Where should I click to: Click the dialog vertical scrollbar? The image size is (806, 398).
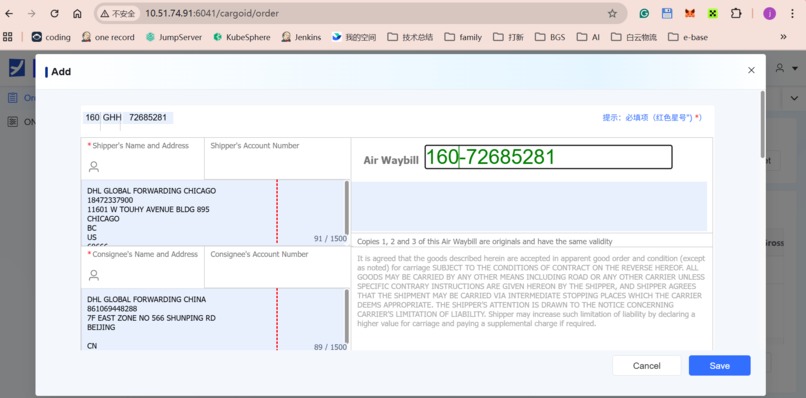[762, 124]
